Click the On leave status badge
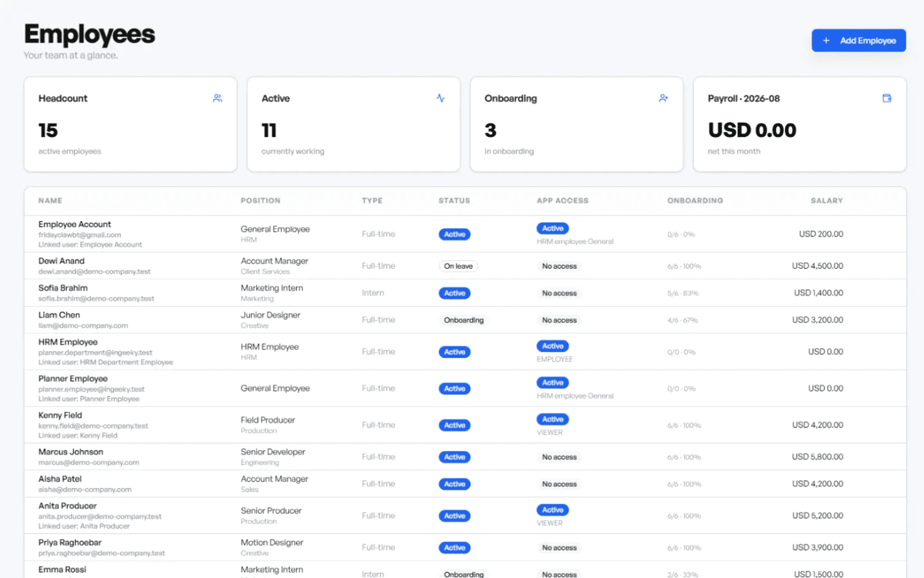 point(458,266)
